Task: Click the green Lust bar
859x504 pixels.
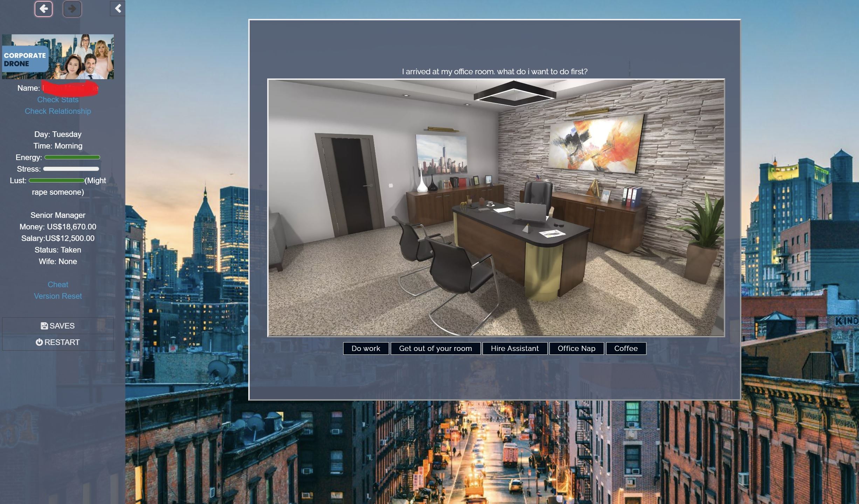Action: tap(56, 180)
